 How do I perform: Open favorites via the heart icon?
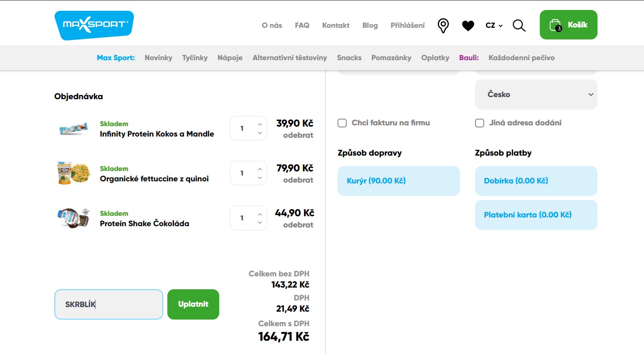point(468,26)
